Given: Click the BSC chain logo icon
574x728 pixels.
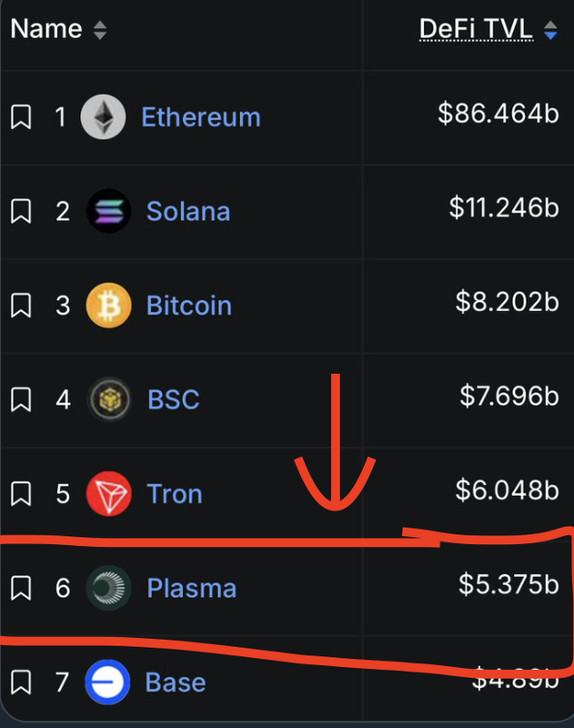Looking at the screenshot, I should pyautogui.click(x=109, y=399).
